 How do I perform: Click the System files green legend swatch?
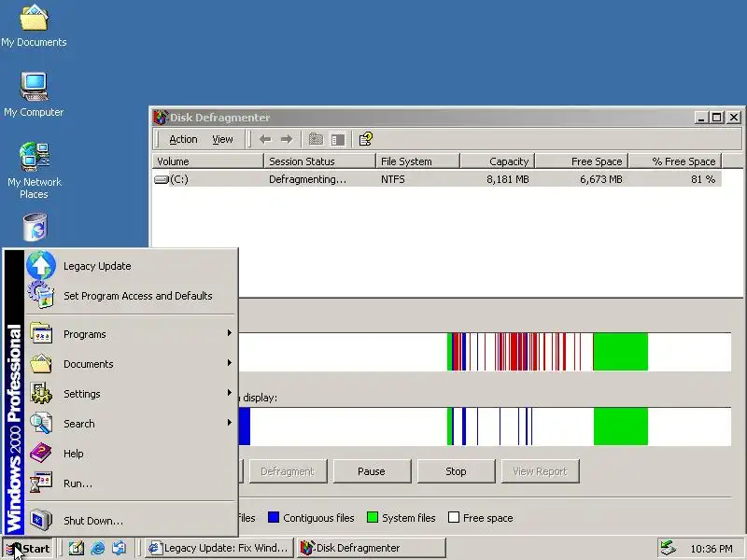click(x=373, y=518)
